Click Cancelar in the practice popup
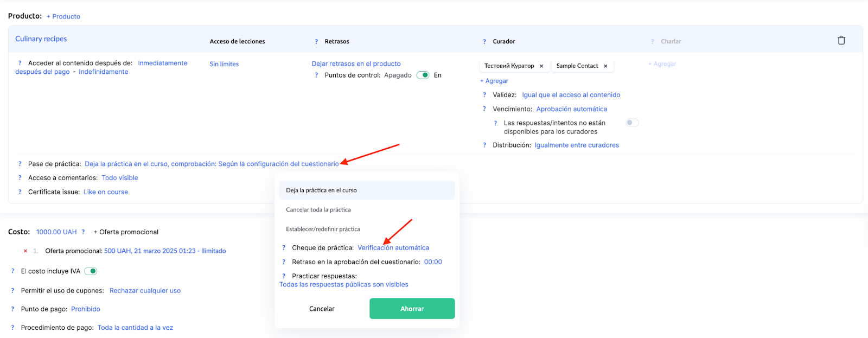 (x=322, y=309)
